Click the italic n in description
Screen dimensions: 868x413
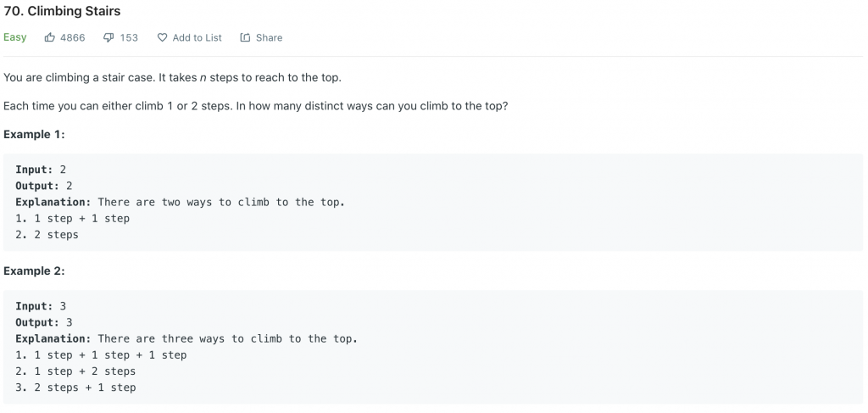203,77
